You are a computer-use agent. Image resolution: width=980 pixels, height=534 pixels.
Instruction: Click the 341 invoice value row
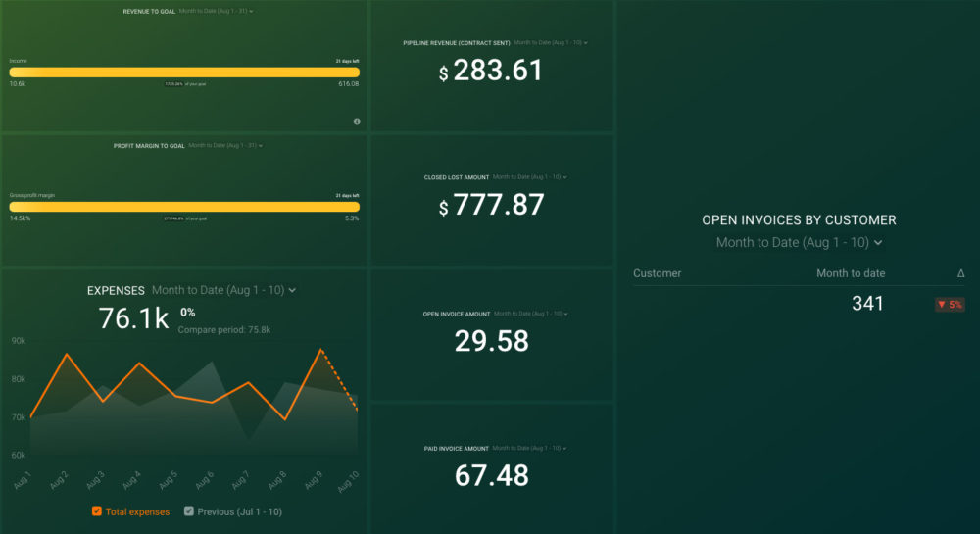pos(866,304)
